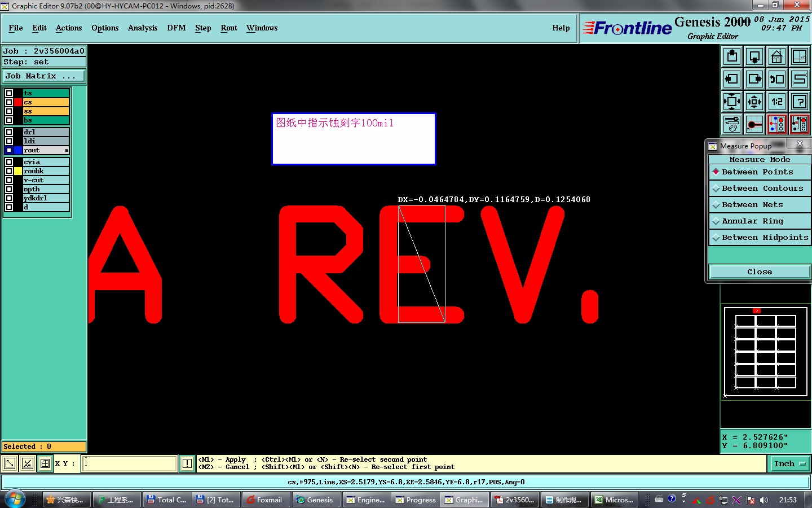Toggle the cvia layer checkbox
Viewport: 812px width, 508px height.
coord(9,162)
